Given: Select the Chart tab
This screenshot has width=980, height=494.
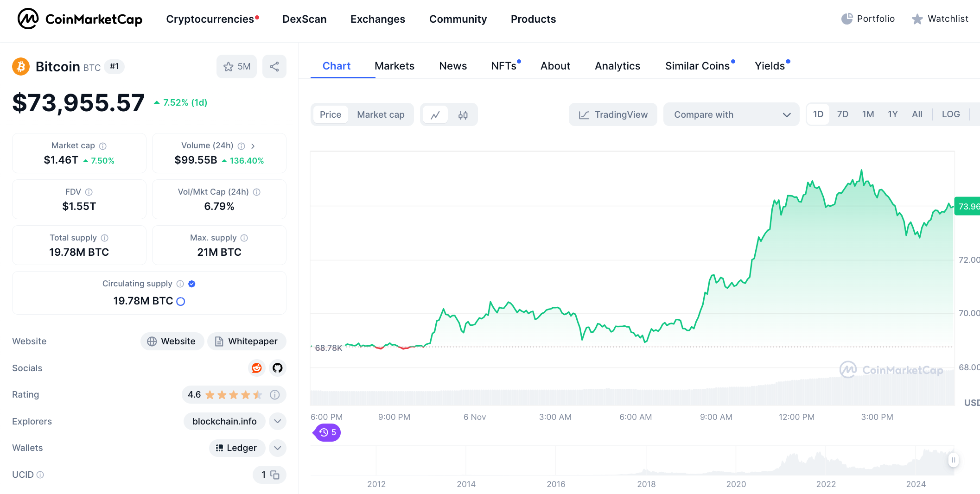Looking at the screenshot, I should pyautogui.click(x=337, y=66).
